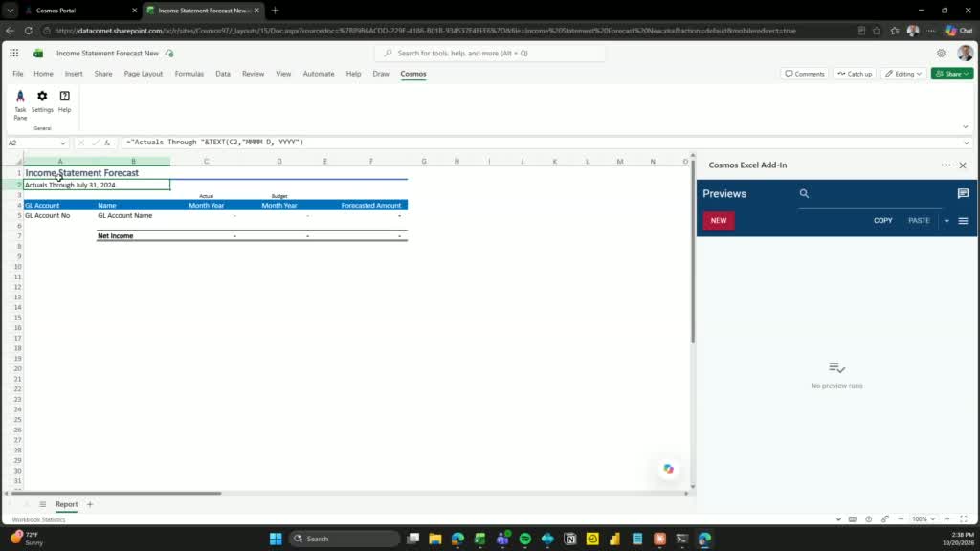Click the formula bar text
The width and height of the screenshot is (980, 551).
click(214, 143)
